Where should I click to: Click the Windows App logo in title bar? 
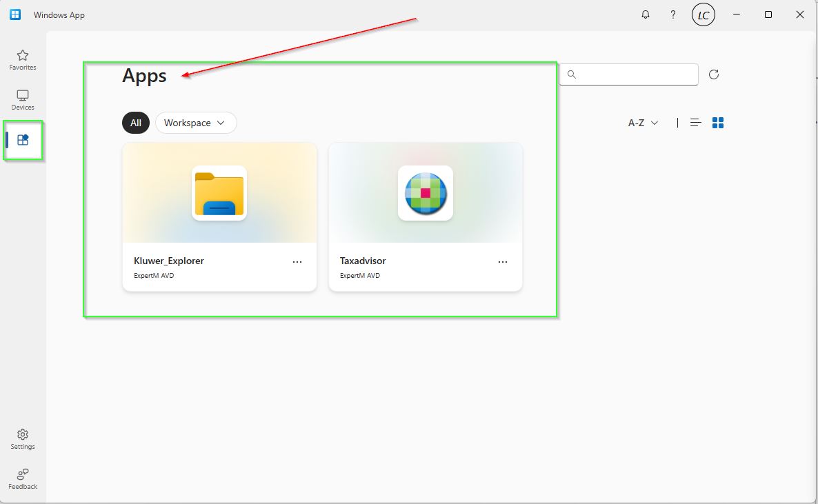15,14
